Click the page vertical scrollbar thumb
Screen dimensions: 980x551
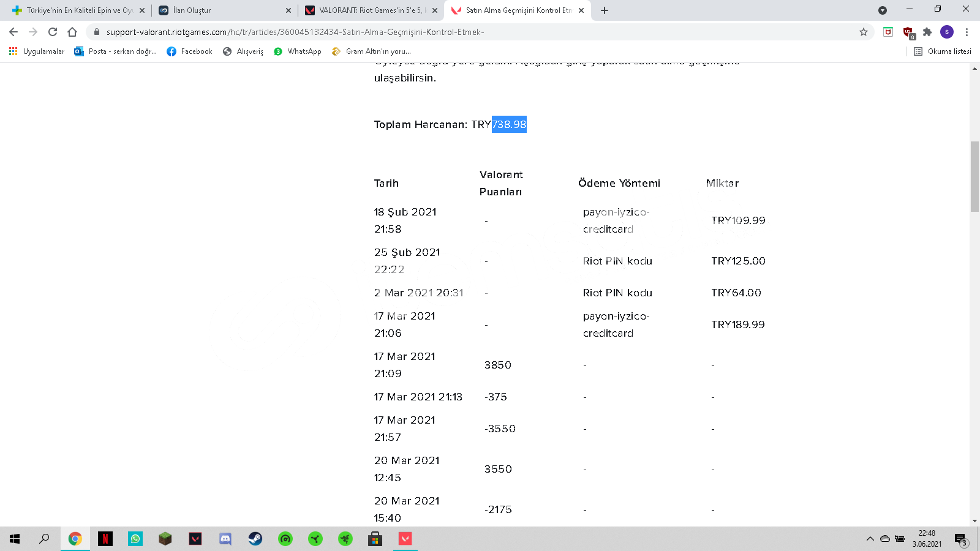[x=974, y=176]
